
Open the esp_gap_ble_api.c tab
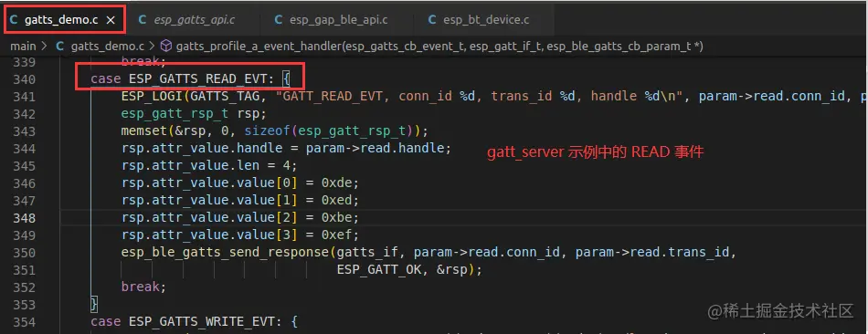pos(331,20)
